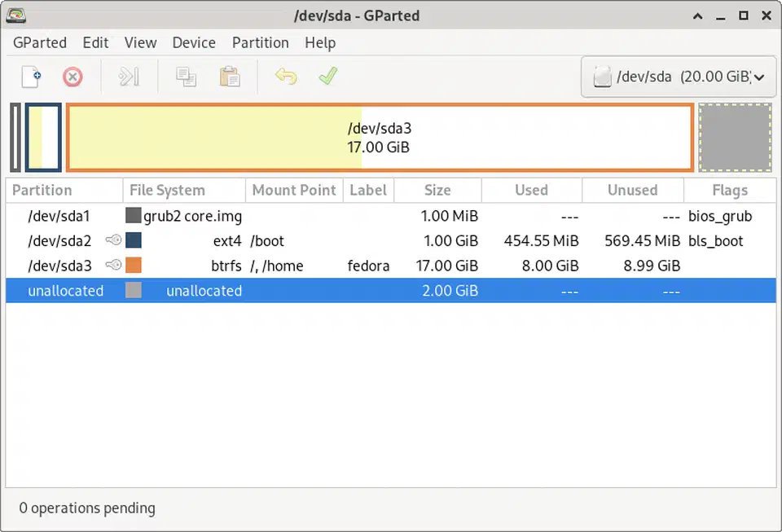
Task: Open the Help menu
Action: click(320, 42)
